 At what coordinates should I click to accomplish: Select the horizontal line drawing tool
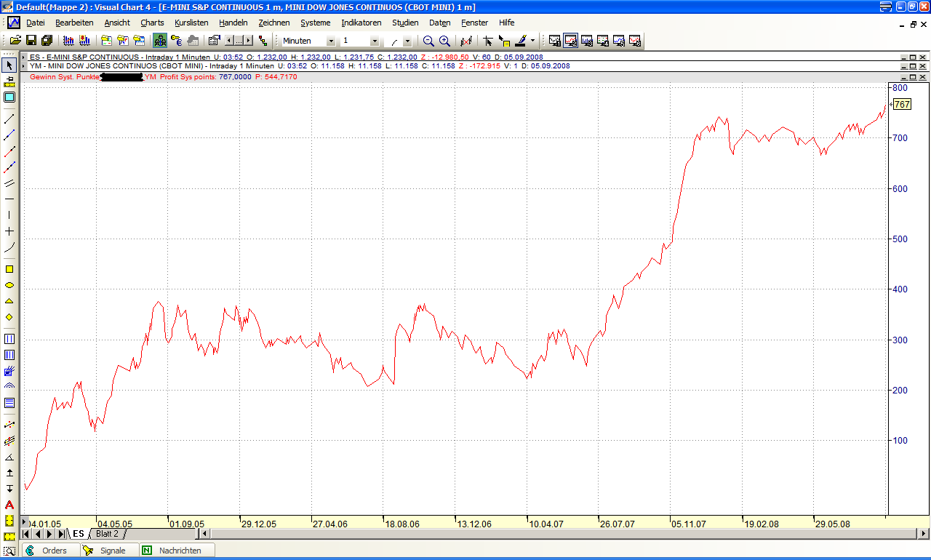[9, 199]
